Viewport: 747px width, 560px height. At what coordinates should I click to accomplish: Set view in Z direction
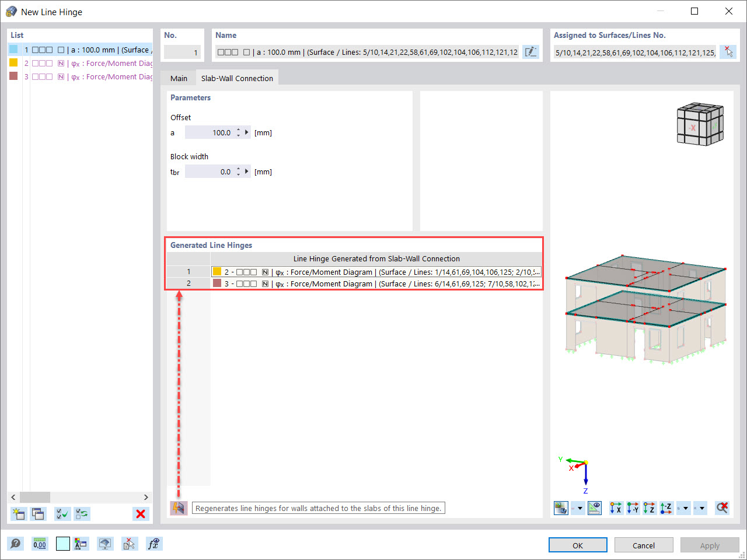(x=650, y=508)
